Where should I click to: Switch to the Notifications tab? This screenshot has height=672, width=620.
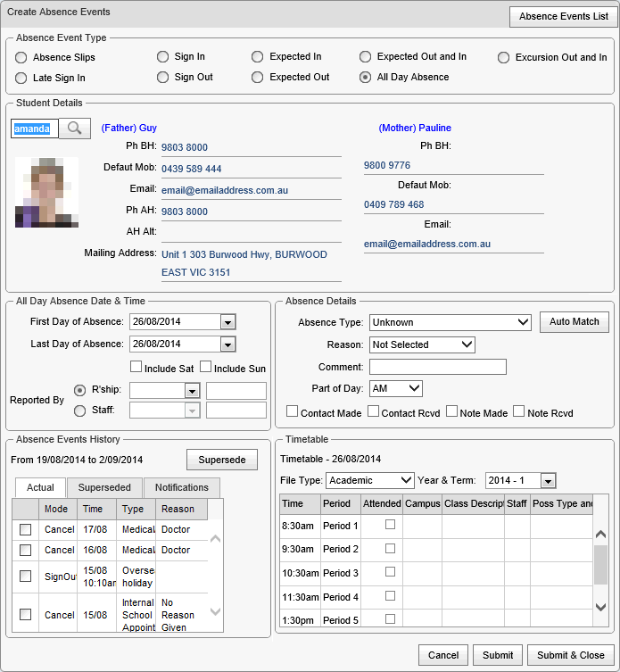[x=182, y=488]
